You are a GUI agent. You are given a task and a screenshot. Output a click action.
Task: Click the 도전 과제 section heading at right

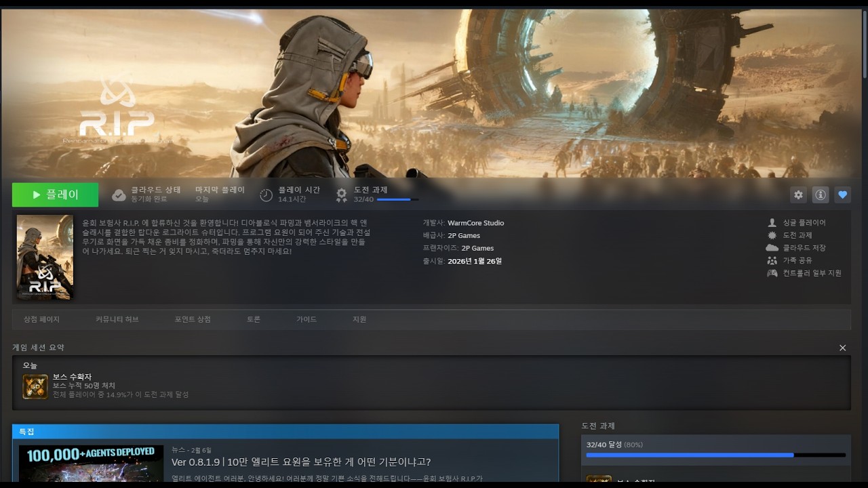pos(598,426)
